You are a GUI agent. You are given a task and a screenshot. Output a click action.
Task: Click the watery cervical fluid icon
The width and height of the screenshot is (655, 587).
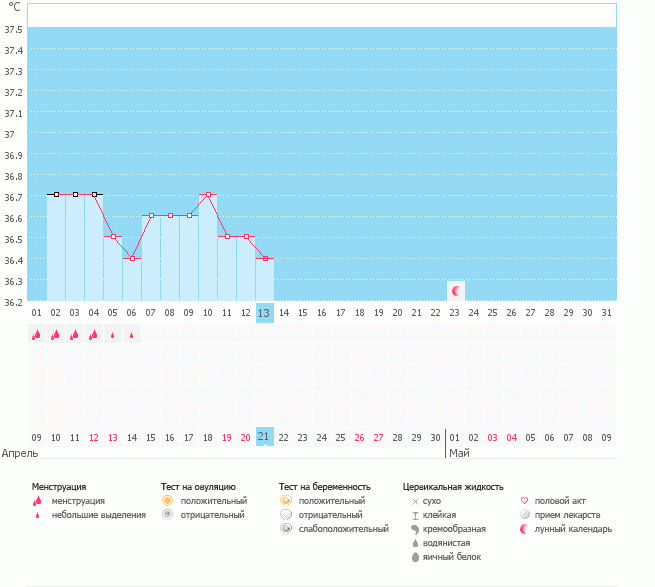414,542
